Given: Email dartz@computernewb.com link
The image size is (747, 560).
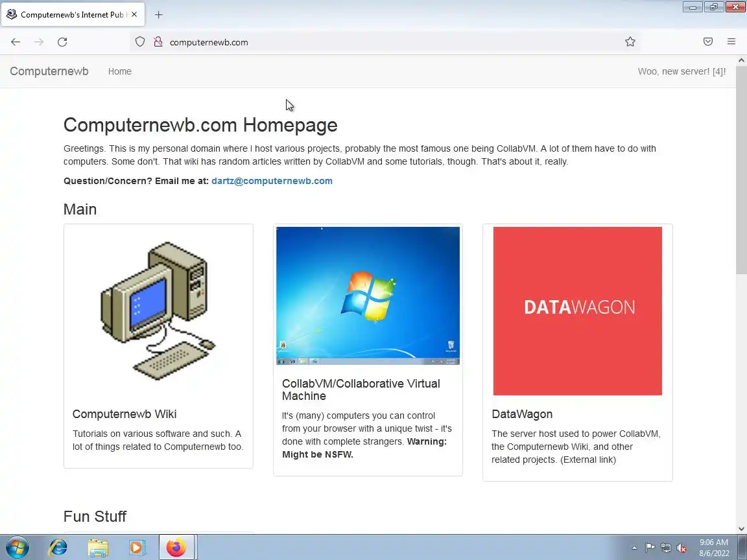Looking at the screenshot, I should click(272, 181).
